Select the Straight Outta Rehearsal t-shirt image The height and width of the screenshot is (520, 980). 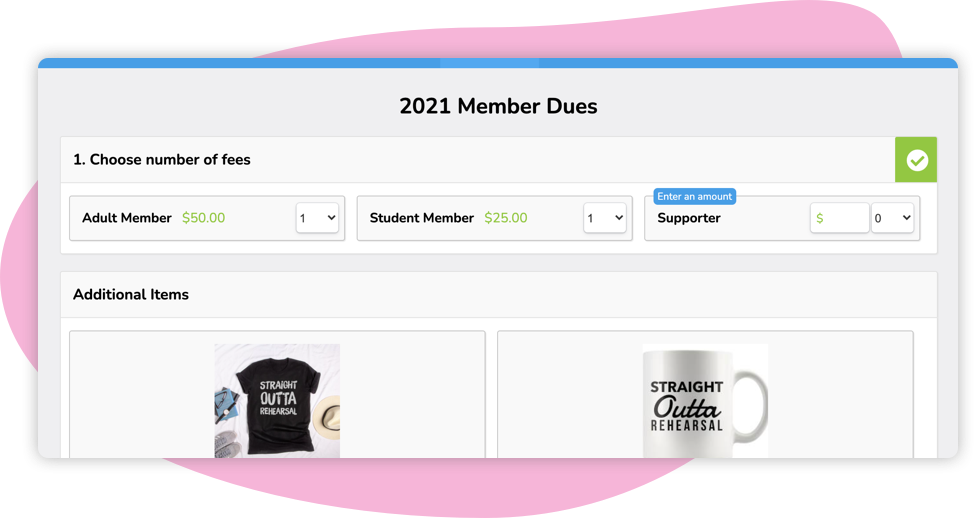[x=278, y=401]
